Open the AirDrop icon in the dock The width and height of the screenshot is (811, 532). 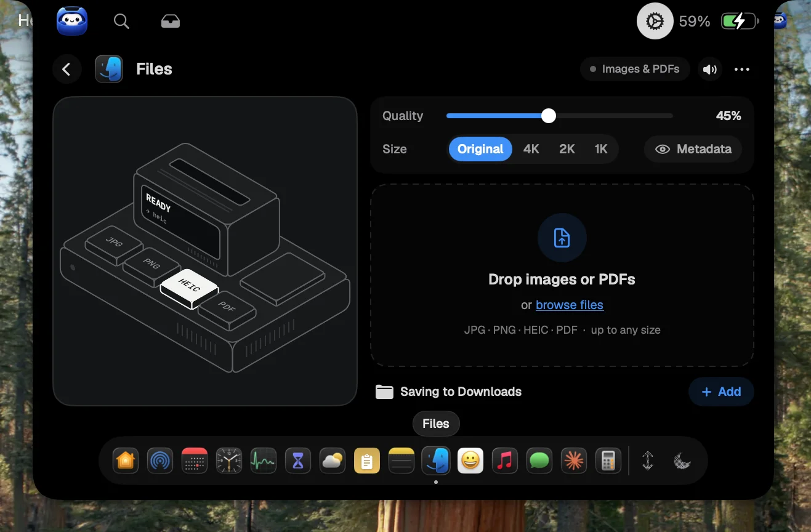(x=160, y=461)
